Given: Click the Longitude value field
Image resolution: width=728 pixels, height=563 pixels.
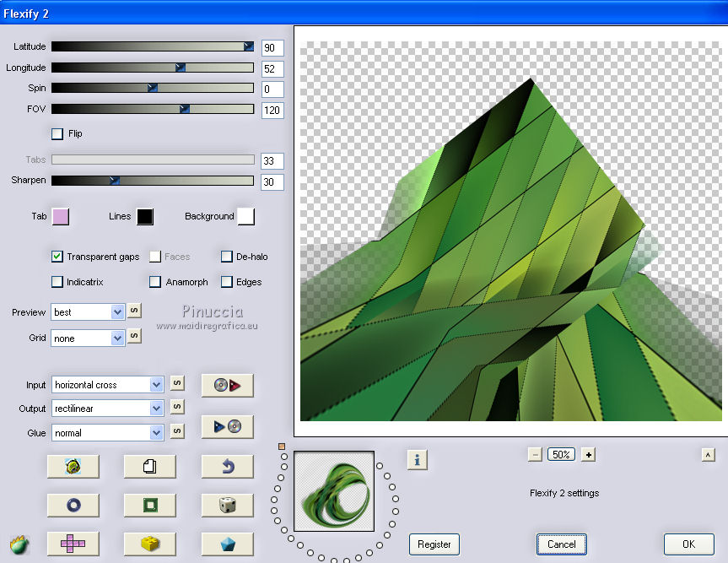Looking at the screenshot, I should tap(272, 68).
